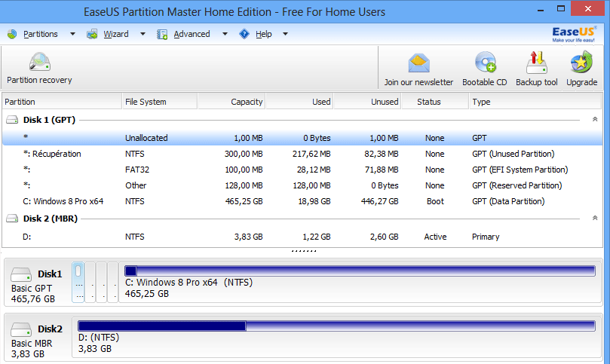This screenshot has height=364, width=610.
Task: Click the Join our newsletter label
Action: point(418,82)
